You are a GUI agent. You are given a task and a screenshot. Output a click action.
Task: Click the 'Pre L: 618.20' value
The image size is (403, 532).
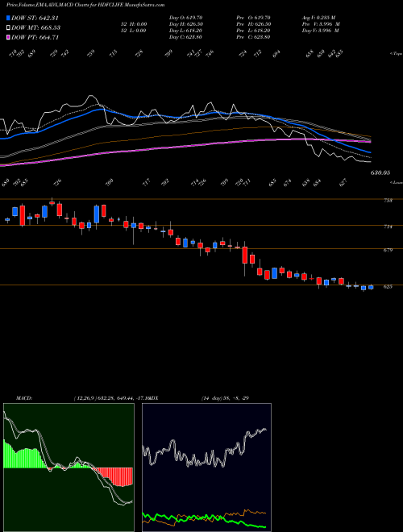coord(255,31)
